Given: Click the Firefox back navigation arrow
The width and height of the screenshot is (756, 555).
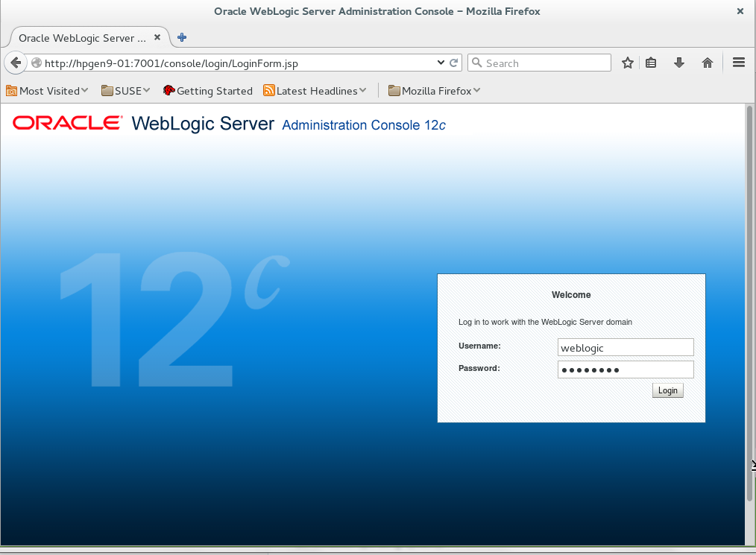Looking at the screenshot, I should pos(16,63).
